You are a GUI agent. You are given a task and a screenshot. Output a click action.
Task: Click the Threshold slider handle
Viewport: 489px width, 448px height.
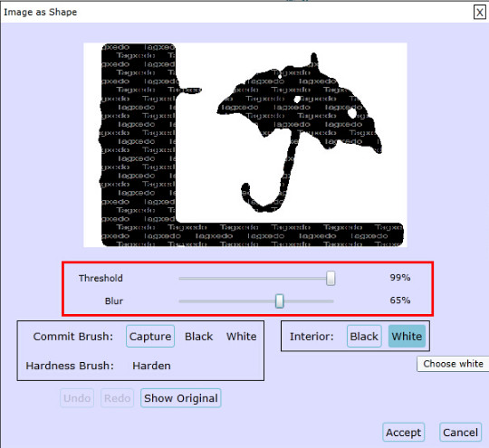tap(331, 278)
